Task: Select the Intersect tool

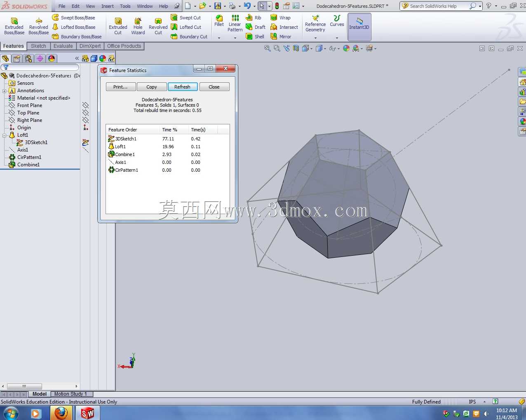Action: [x=284, y=27]
